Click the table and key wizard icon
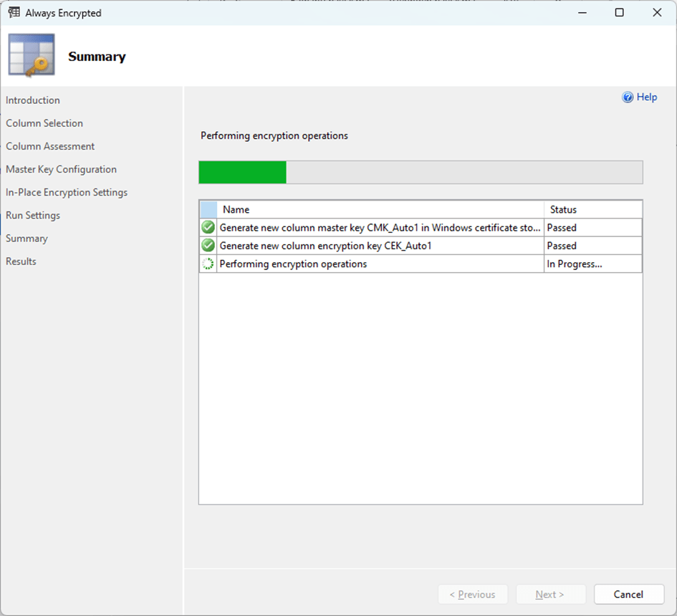The image size is (677, 616). click(x=32, y=56)
